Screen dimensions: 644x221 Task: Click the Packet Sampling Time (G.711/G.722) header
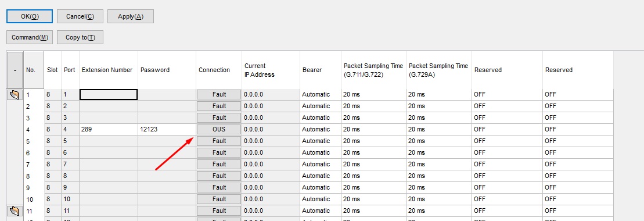point(373,70)
